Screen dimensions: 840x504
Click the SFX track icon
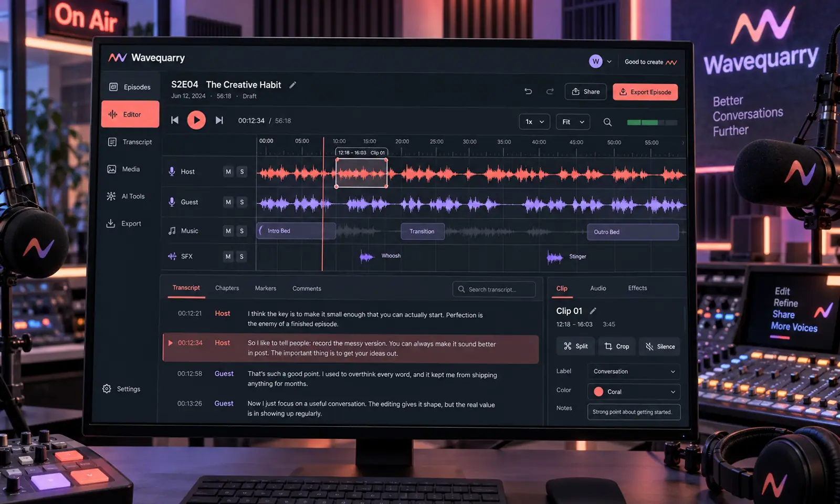point(172,256)
